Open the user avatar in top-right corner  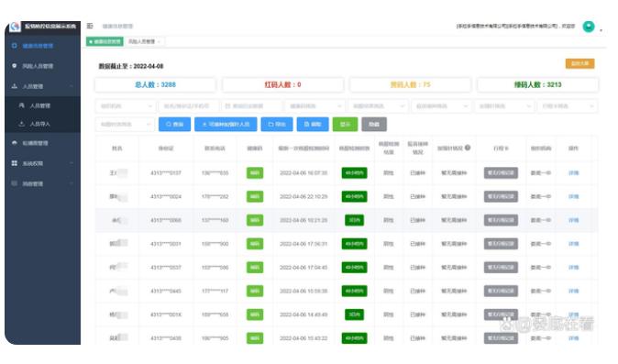click(x=589, y=27)
